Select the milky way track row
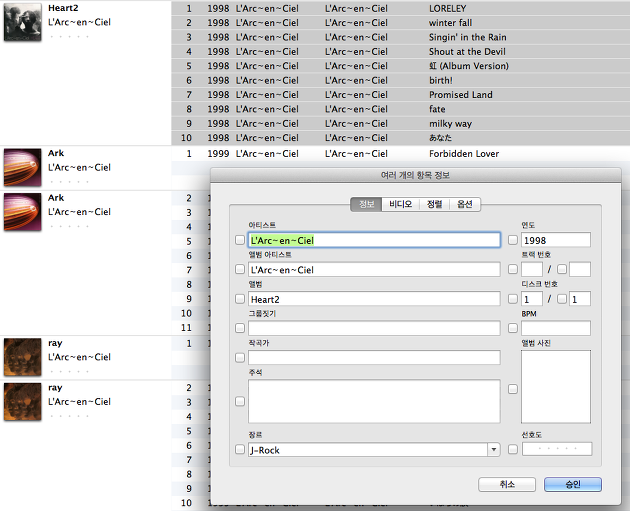The width and height of the screenshot is (630, 511). [x=401, y=124]
